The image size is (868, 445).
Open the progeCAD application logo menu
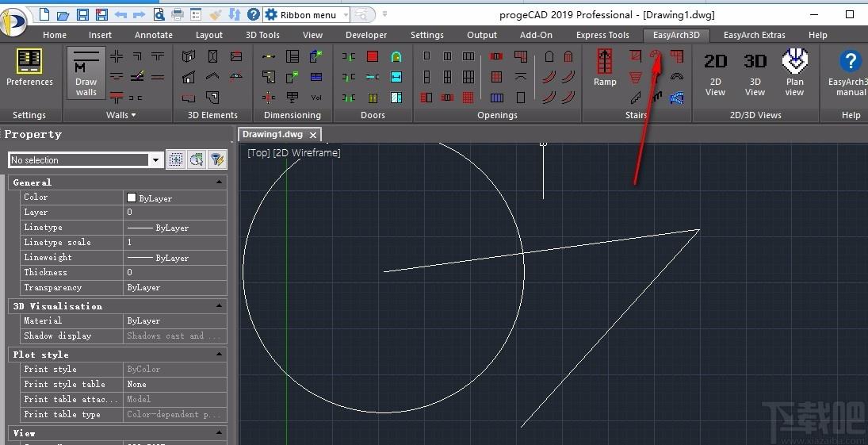pyautogui.click(x=13, y=22)
